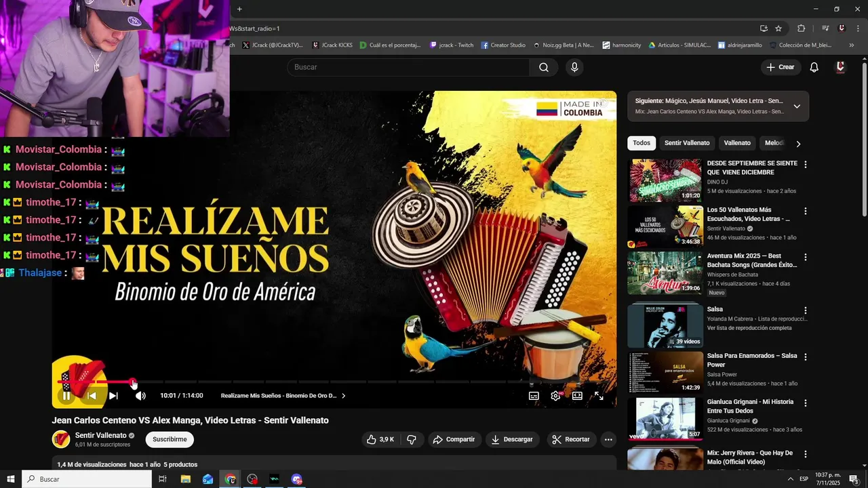Open the Windows notification center icon

pos(854,479)
